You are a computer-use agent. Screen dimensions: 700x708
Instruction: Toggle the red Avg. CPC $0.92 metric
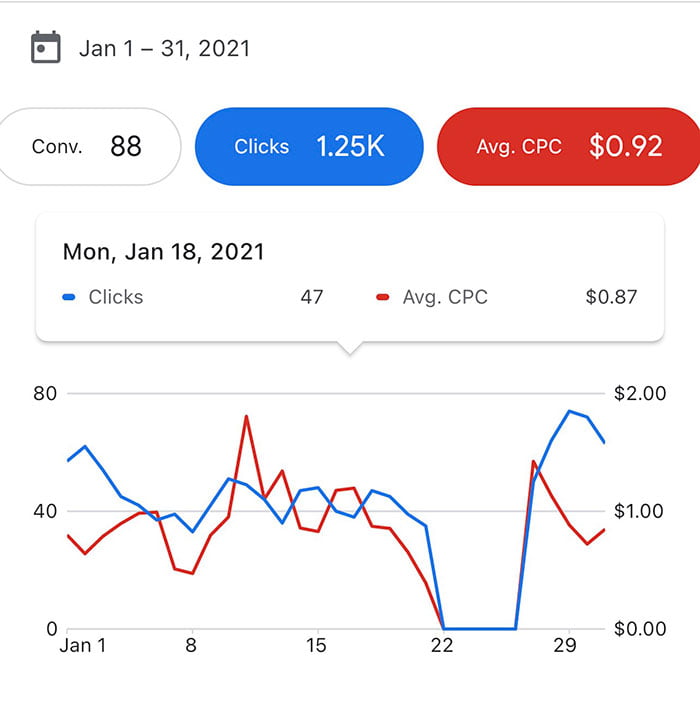[x=569, y=146]
